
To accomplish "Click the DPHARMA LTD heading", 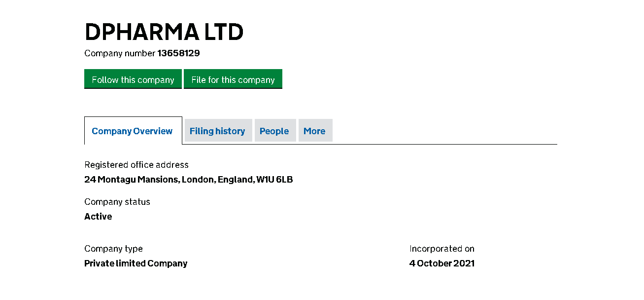I will point(164,33).
